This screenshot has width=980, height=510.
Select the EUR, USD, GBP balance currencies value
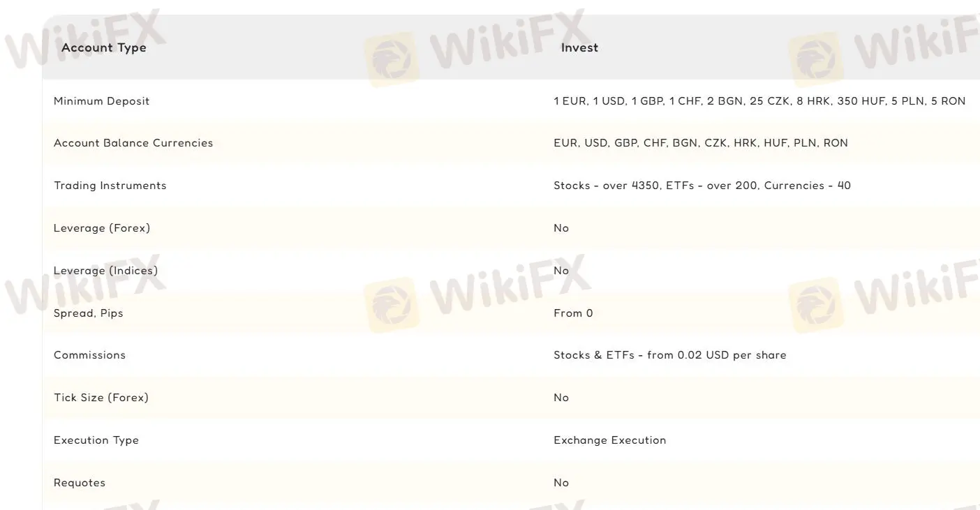click(x=700, y=143)
